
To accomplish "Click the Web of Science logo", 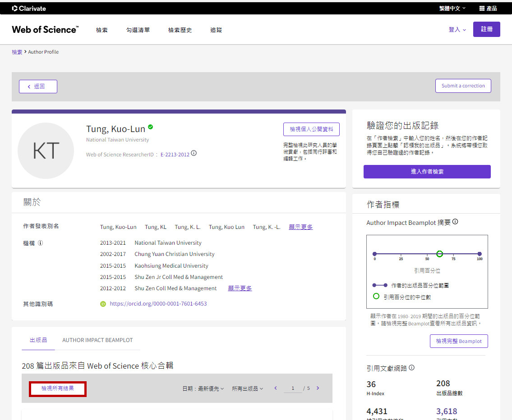I will tap(45, 29).
